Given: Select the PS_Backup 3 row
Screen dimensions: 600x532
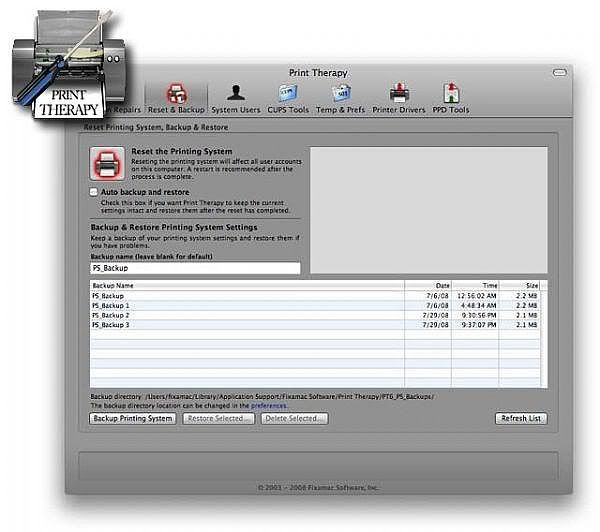Looking at the screenshot, I should (x=315, y=325).
